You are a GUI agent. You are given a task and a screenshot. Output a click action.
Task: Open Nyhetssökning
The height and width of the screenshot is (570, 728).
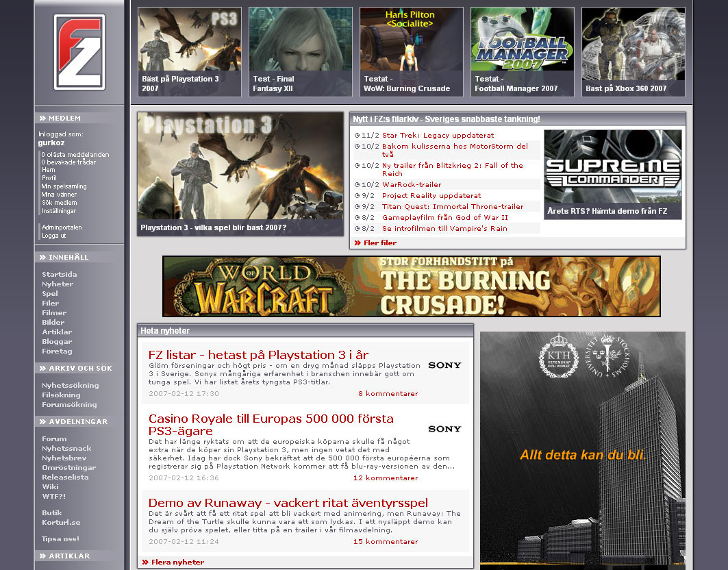70,385
